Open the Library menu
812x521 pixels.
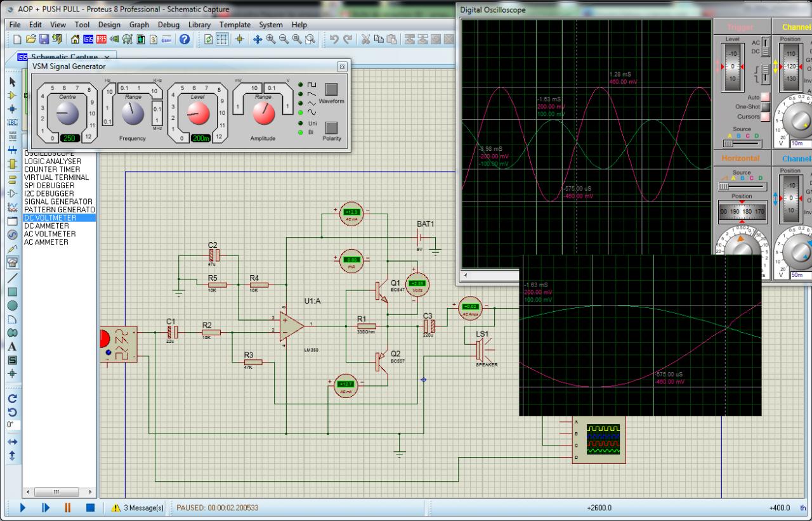199,25
